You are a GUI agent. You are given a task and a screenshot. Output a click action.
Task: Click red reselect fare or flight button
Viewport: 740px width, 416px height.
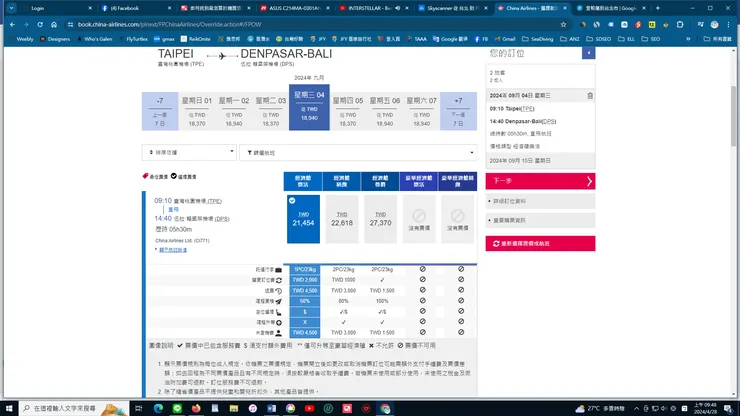click(x=540, y=244)
